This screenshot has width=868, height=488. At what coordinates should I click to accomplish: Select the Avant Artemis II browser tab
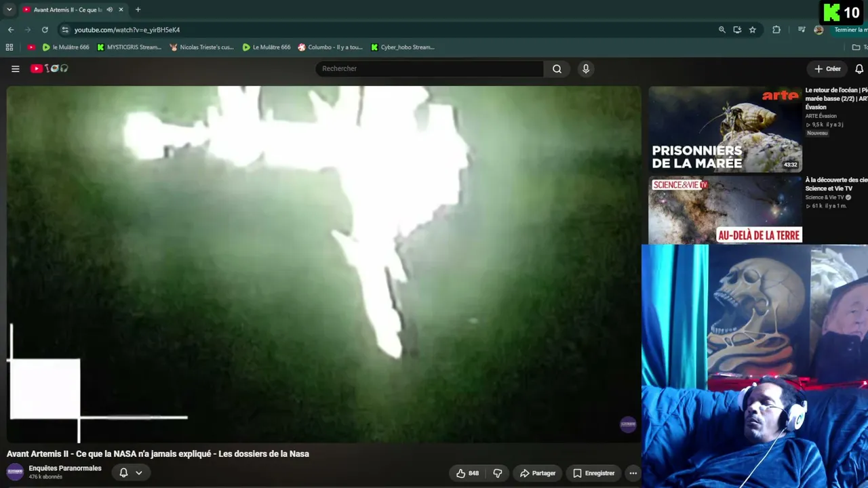click(x=72, y=9)
